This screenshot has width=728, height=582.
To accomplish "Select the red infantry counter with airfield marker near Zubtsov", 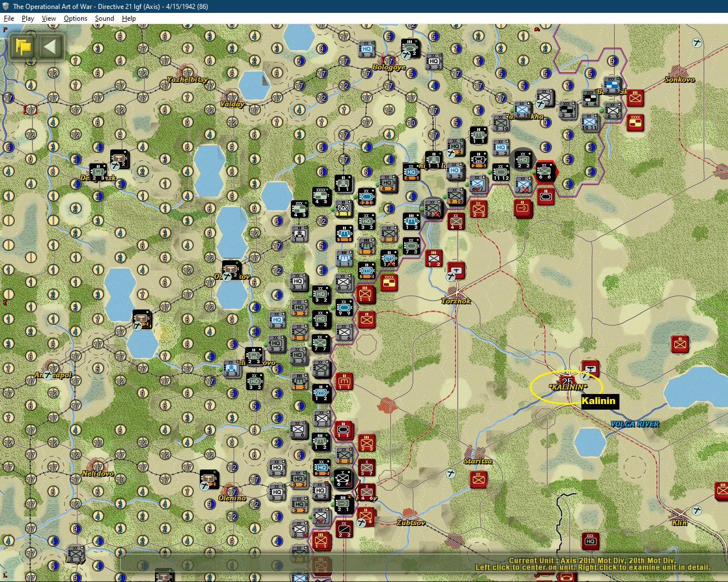I will [x=365, y=516].
